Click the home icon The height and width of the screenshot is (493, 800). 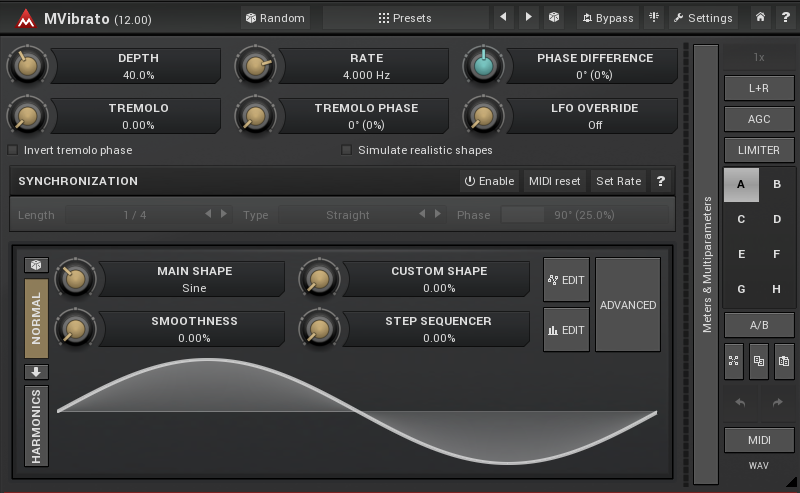760,17
